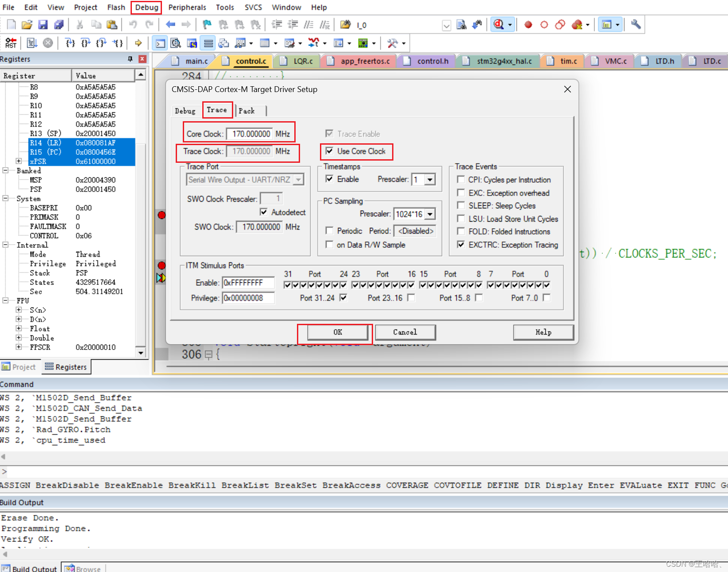Expand the xPSR register entry

click(19, 161)
